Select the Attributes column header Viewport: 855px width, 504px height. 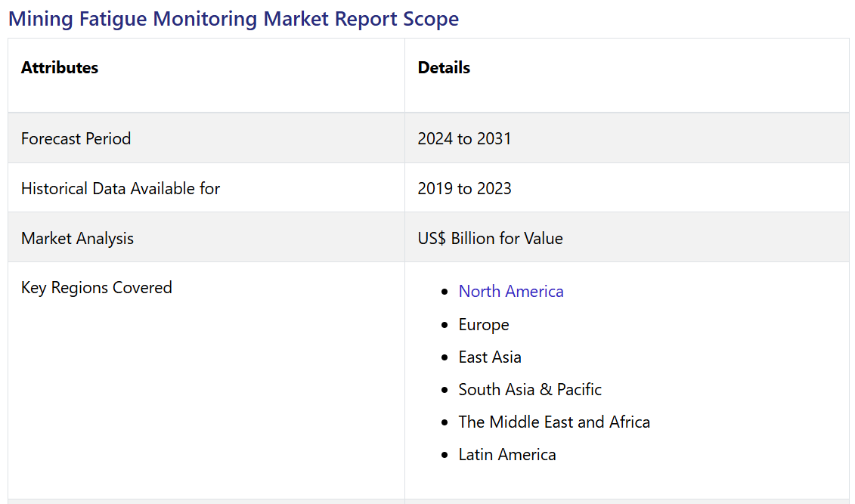(x=60, y=68)
